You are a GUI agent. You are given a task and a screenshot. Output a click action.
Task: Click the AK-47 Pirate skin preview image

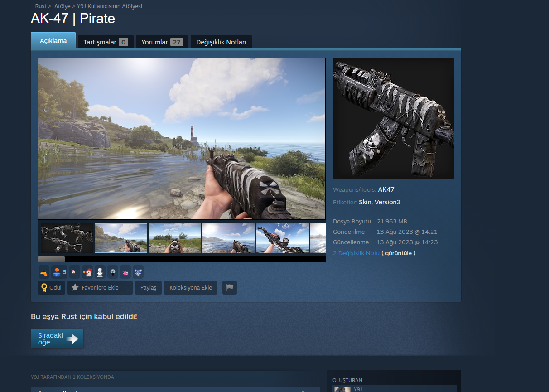click(394, 118)
